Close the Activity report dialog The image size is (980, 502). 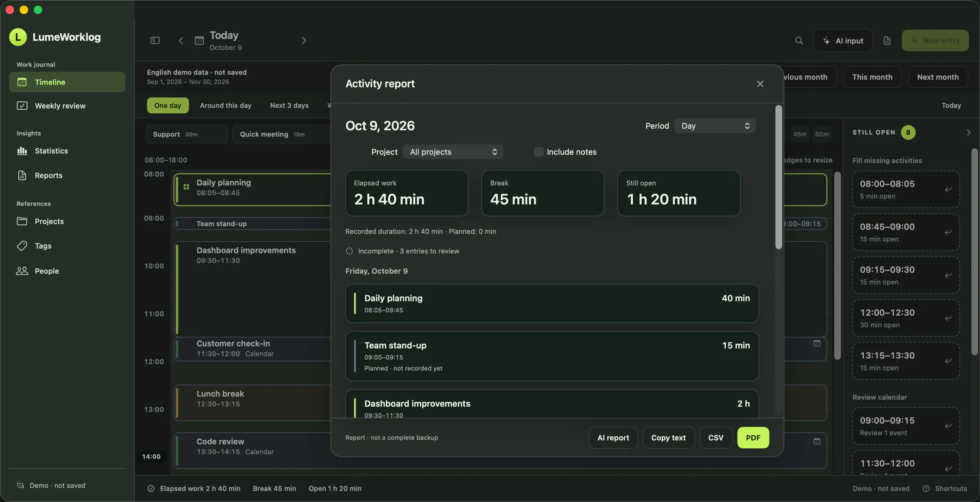[760, 84]
